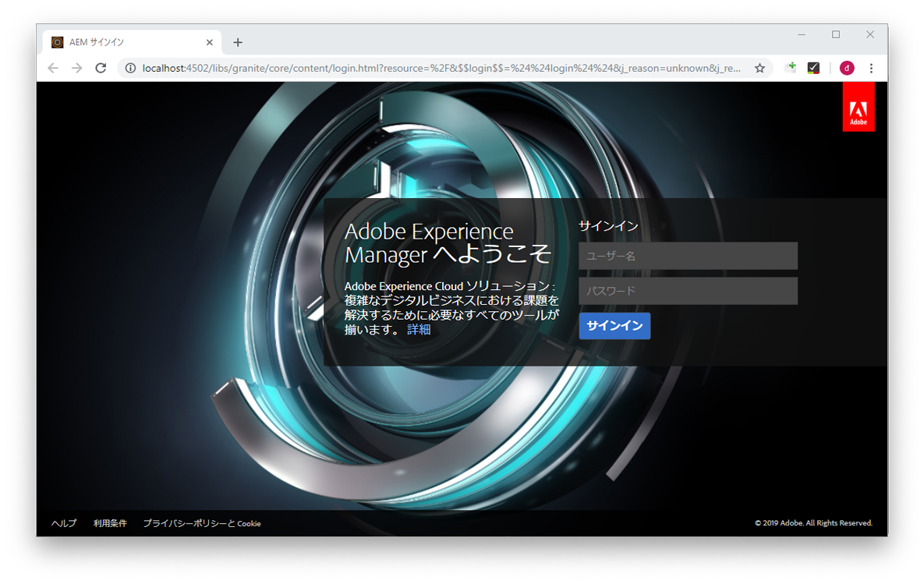Open the green plus extension icon
Screen dimensions: 924x584
tap(791, 67)
